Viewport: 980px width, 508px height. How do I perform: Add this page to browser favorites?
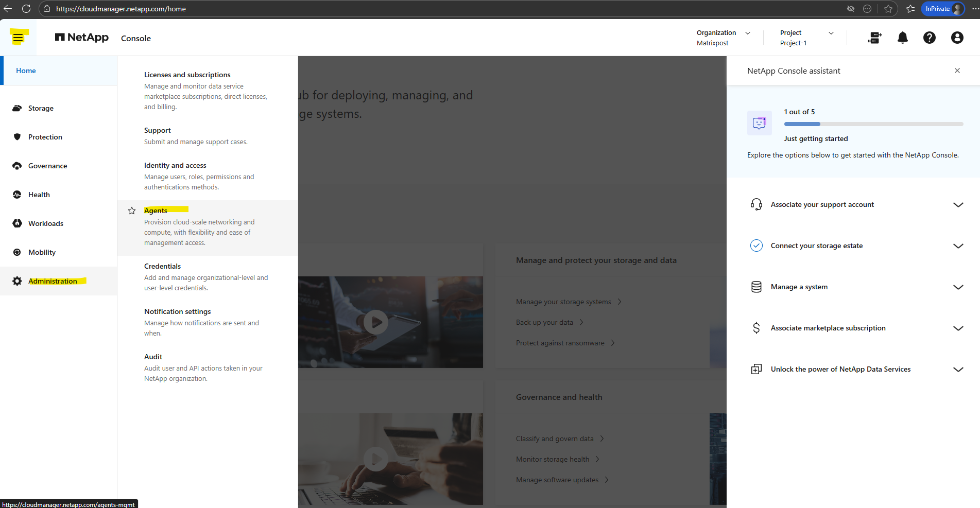(888, 9)
